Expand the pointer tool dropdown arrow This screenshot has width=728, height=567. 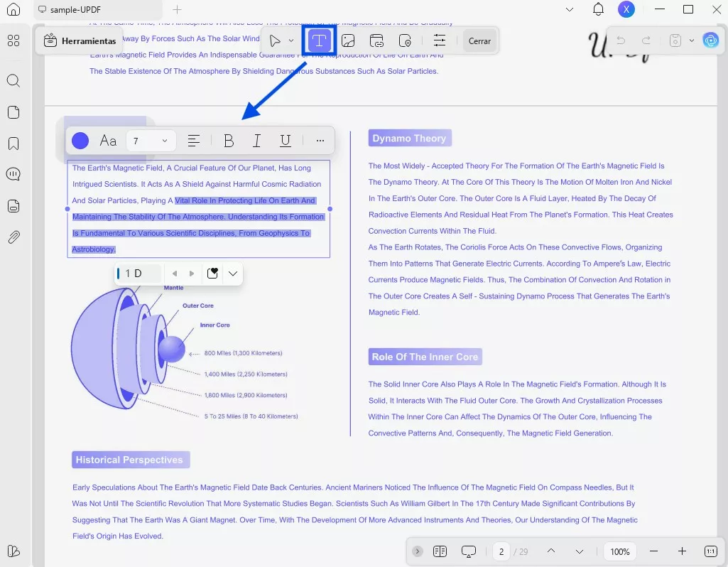click(291, 41)
